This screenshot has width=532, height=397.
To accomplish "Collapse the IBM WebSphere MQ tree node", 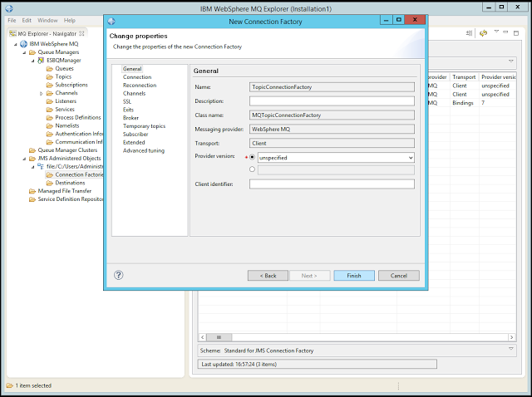I will click(x=15, y=44).
